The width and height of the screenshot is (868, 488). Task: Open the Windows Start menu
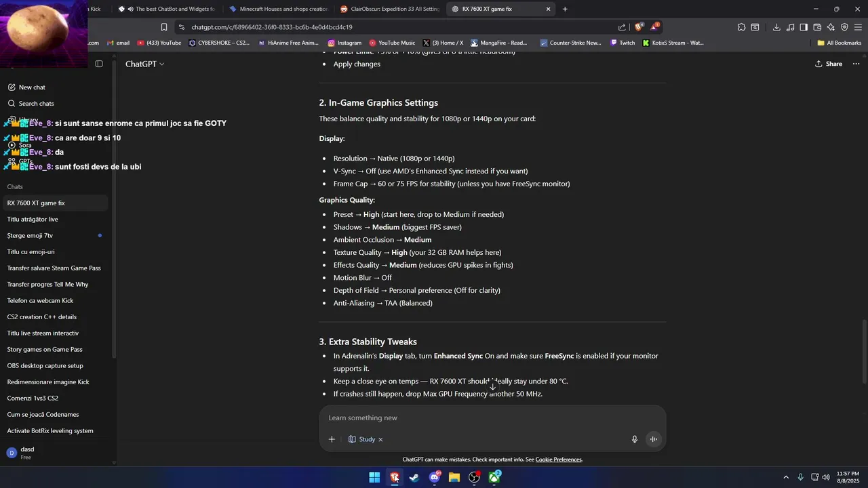click(374, 477)
